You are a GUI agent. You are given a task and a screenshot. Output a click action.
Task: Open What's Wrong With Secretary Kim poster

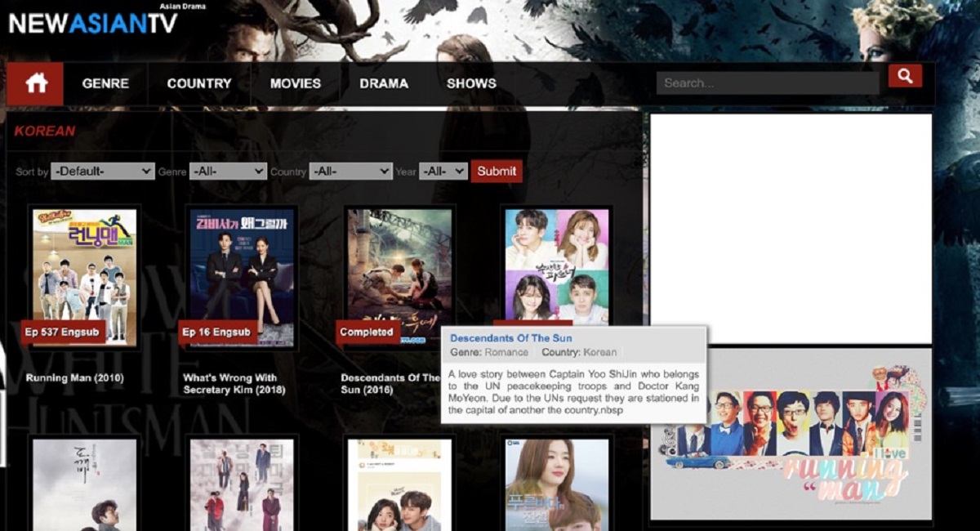click(x=242, y=277)
